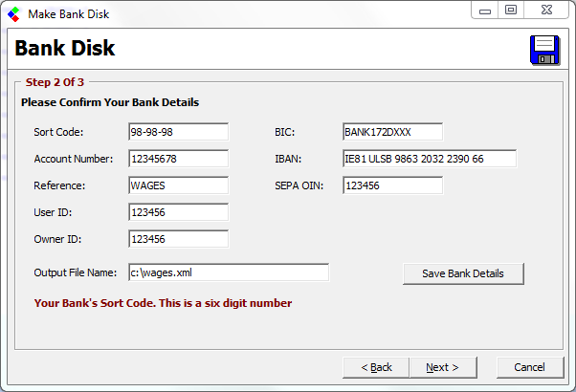Minimize the Make Bank Disk window

486,10
